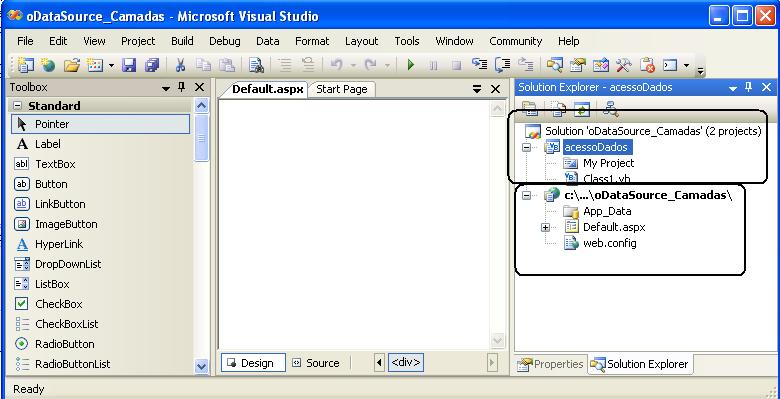Toggle auto-hide pin on Solution Explorer
This screenshot has width=780, height=399.
[749, 88]
